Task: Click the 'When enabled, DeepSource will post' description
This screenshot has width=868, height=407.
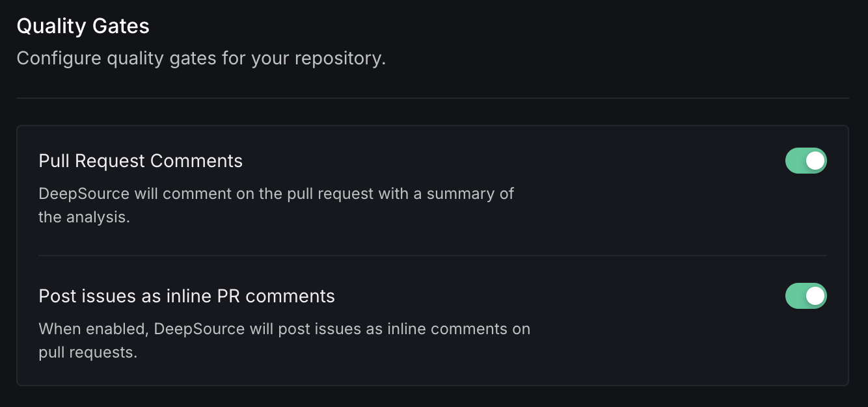Action: click(284, 329)
